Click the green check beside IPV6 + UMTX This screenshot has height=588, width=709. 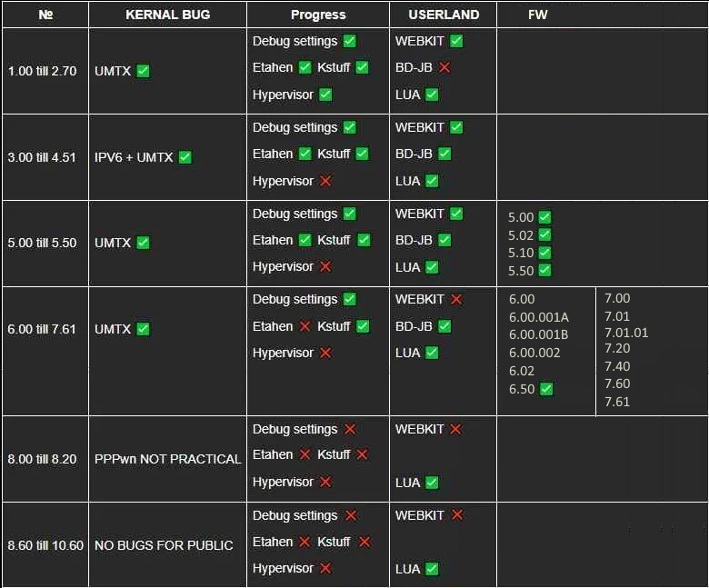coord(185,157)
